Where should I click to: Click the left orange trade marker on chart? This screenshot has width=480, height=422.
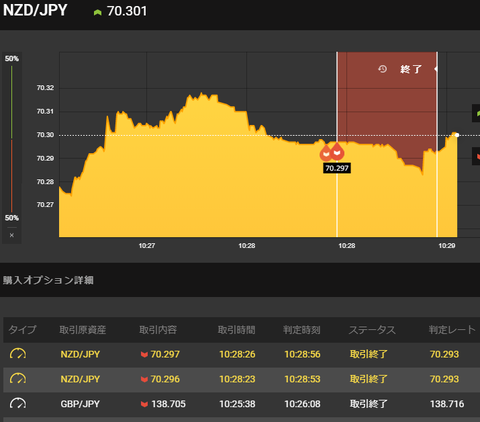pyautogui.click(x=326, y=153)
